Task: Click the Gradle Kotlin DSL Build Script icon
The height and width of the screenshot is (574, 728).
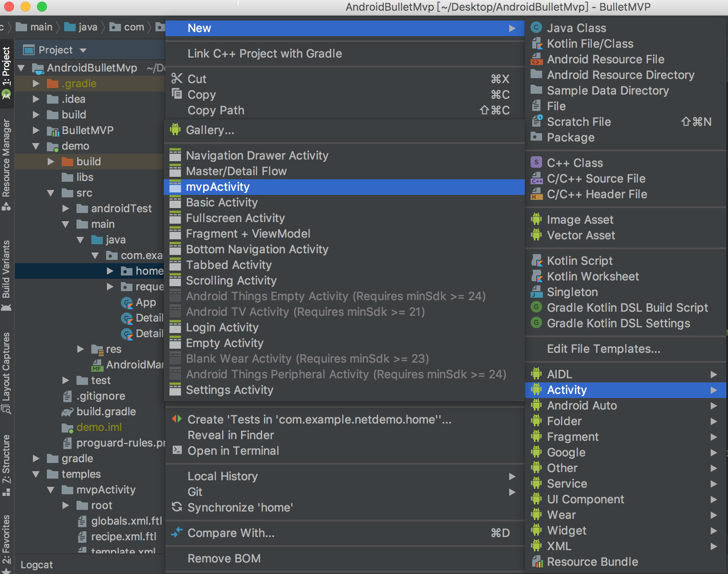Action: click(536, 307)
